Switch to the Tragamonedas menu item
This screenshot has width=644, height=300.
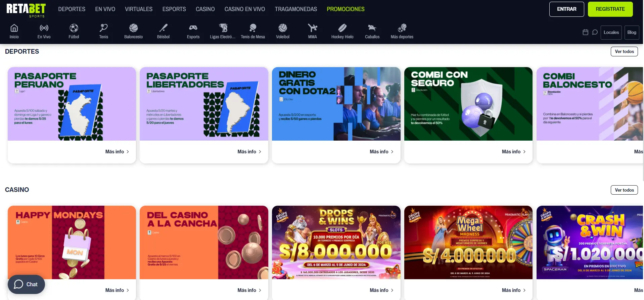tap(296, 9)
